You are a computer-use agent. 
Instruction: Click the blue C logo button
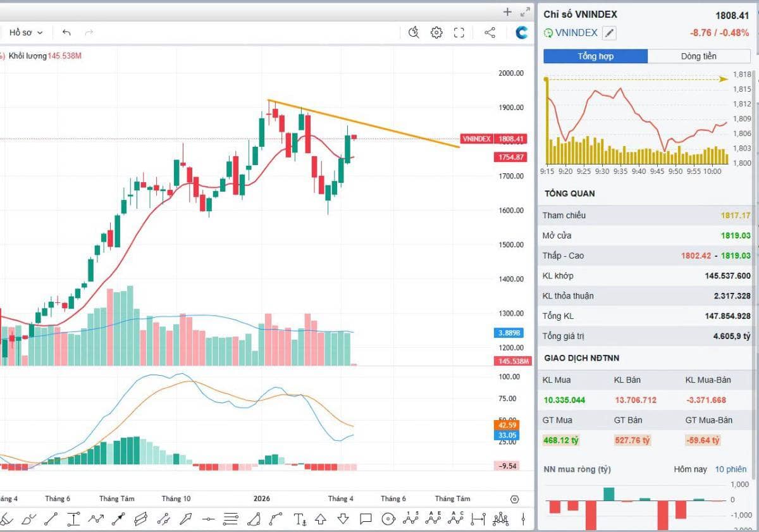[522, 32]
